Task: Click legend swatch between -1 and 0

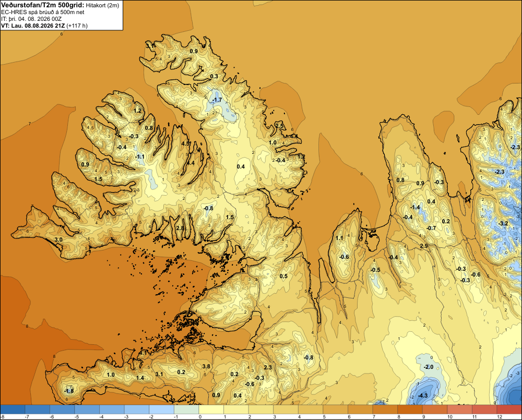Action: coord(186,410)
